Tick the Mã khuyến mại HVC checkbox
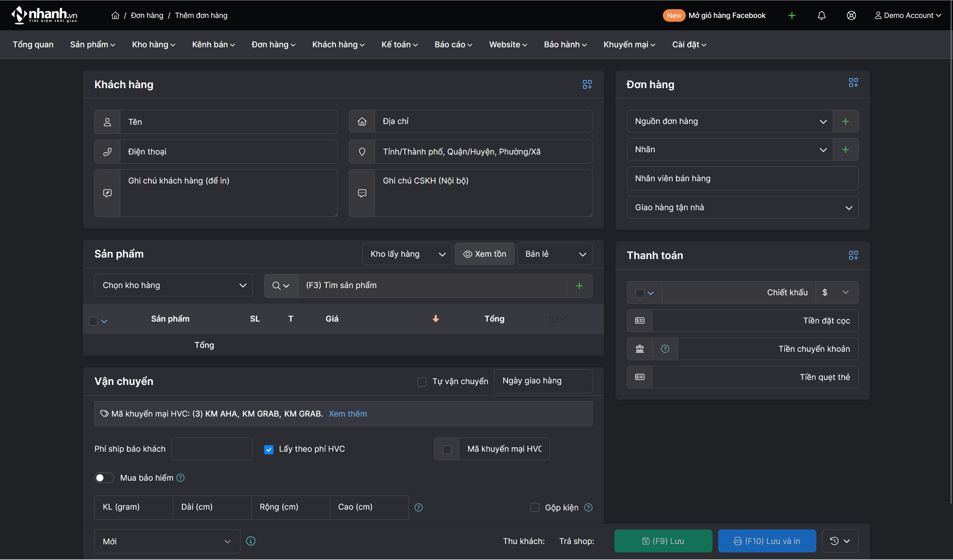The width and height of the screenshot is (953, 560). point(447,449)
